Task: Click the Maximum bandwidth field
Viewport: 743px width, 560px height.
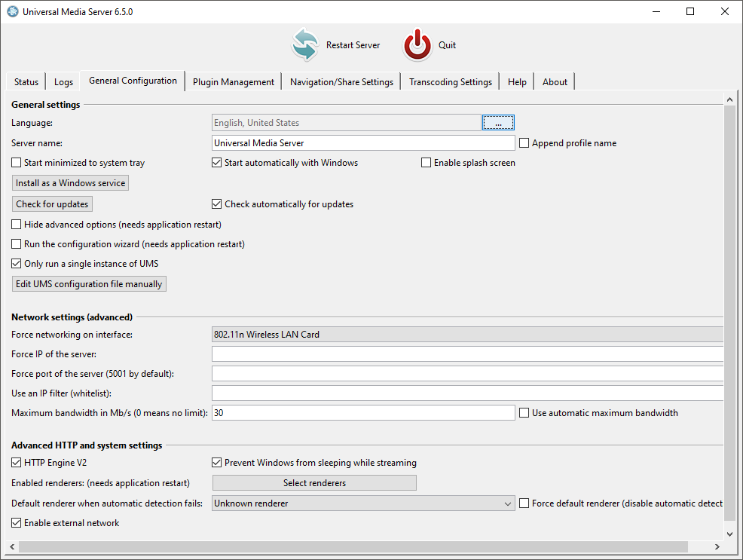Action: coord(363,413)
